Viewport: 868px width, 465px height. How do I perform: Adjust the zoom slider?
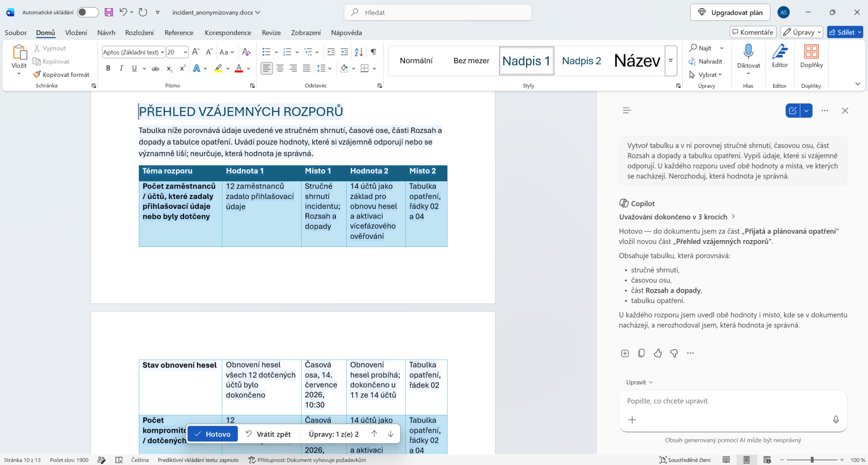click(x=812, y=460)
